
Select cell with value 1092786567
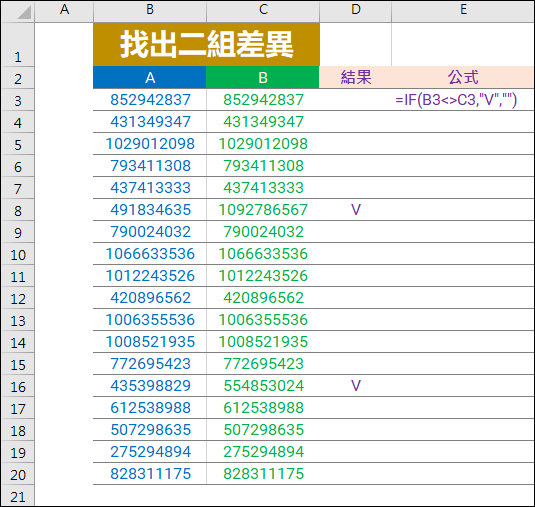pyautogui.click(x=263, y=210)
